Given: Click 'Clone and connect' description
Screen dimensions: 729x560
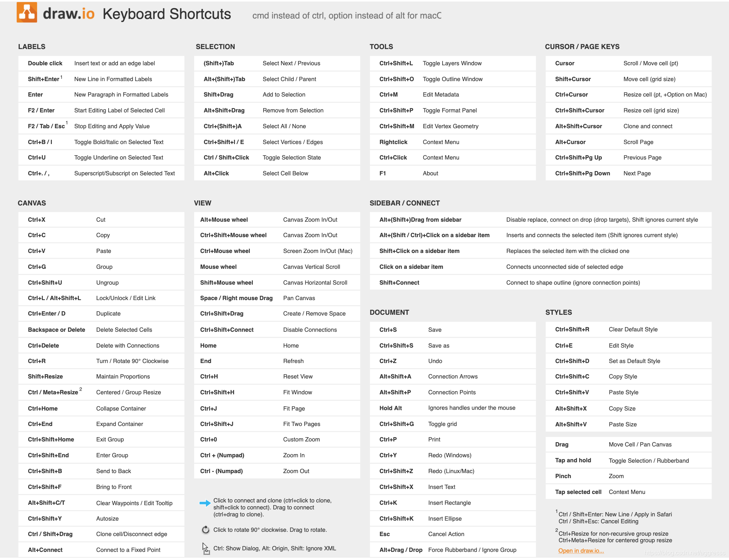Looking at the screenshot, I should click(x=648, y=126).
